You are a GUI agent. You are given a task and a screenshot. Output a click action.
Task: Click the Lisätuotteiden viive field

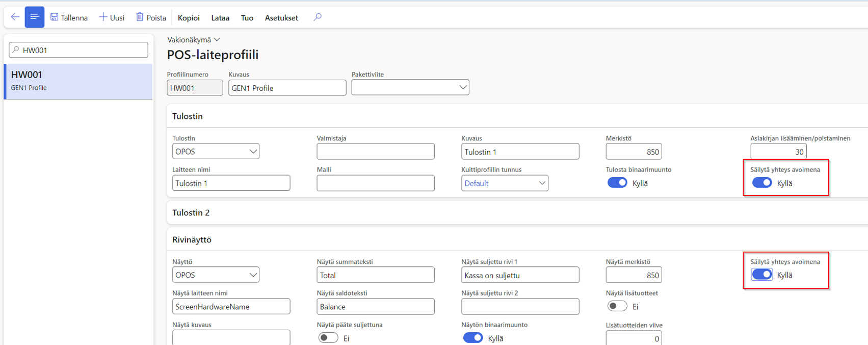pyautogui.click(x=634, y=338)
